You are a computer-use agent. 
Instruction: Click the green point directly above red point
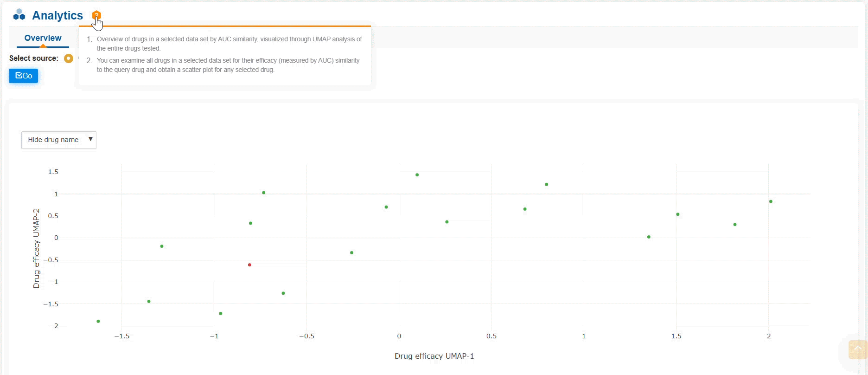pyautogui.click(x=250, y=223)
